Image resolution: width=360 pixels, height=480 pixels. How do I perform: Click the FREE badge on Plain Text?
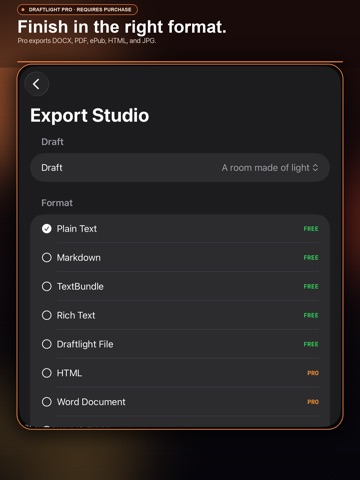[x=311, y=229]
